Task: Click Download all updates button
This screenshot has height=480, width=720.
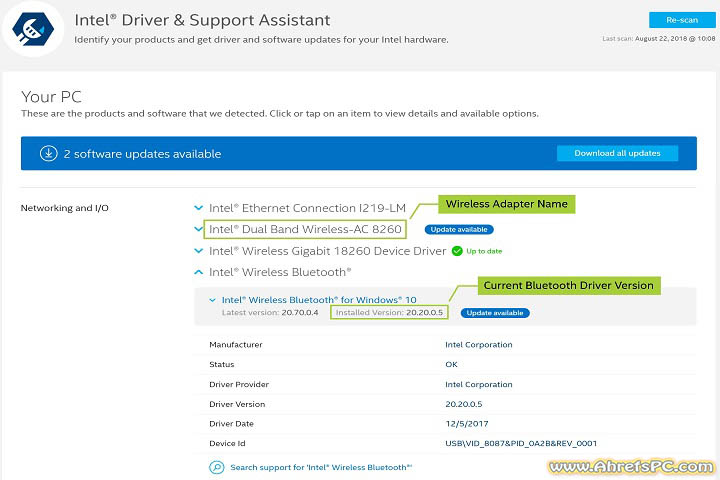Action: click(x=617, y=153)
